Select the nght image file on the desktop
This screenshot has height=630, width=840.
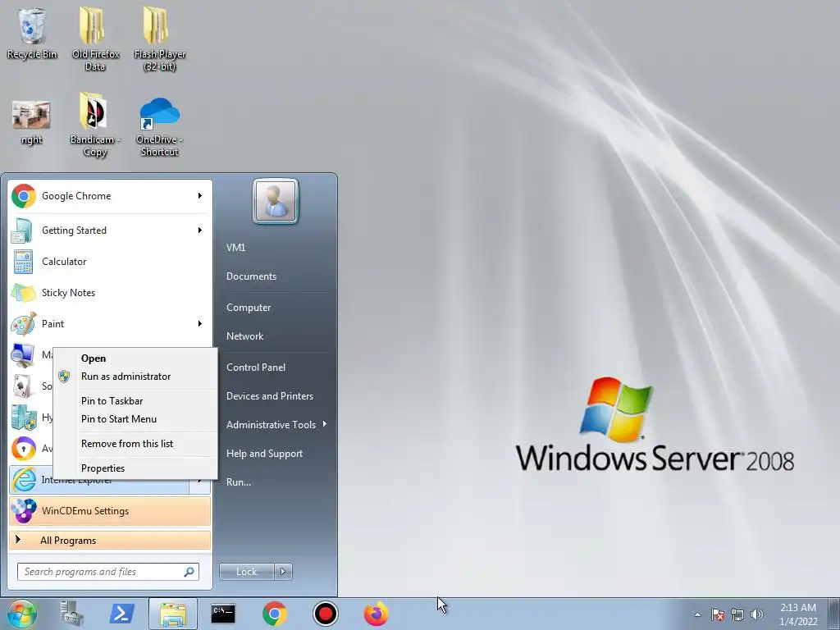point(31,123)
